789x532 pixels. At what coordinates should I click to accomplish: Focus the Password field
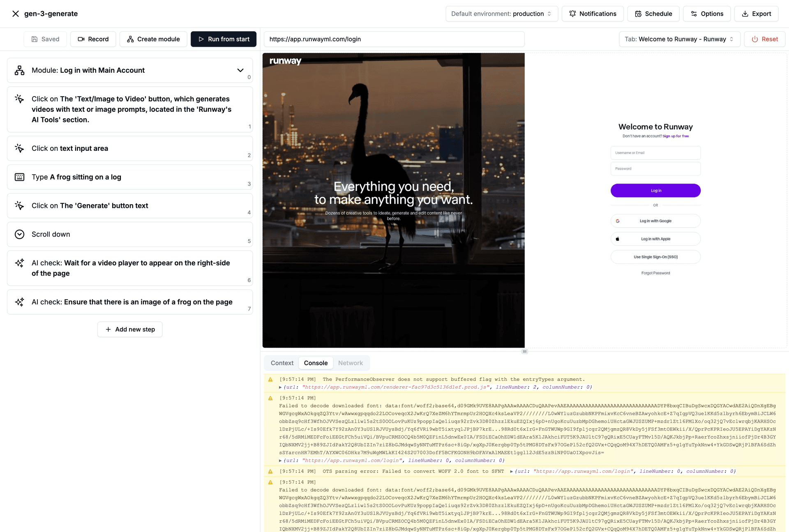655,169
